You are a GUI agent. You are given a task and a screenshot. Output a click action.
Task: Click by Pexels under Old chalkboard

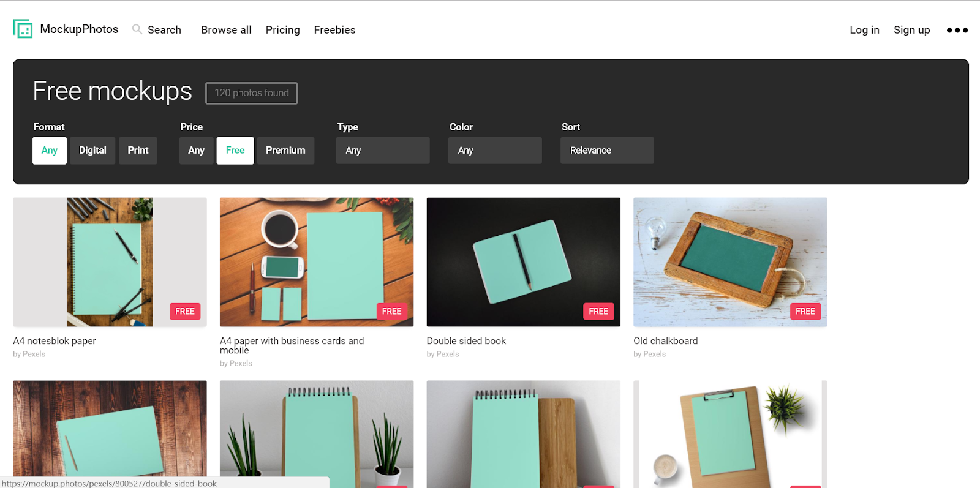coord(650,355)
